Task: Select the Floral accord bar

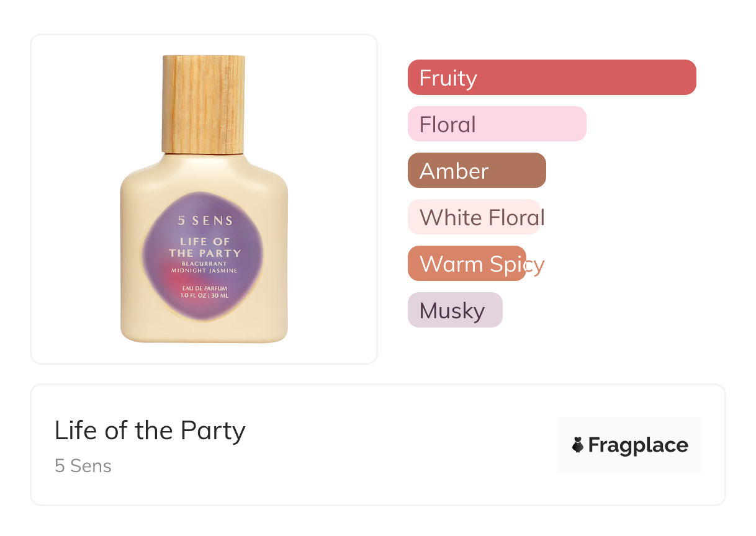Action: 497,124
